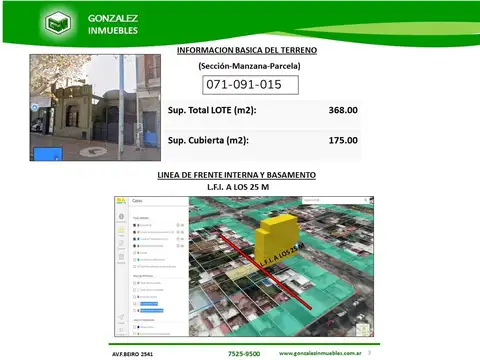480x360 pixels.
Task: Select the yellow Capas layers sidebar icon
Action: click(121, 230)
